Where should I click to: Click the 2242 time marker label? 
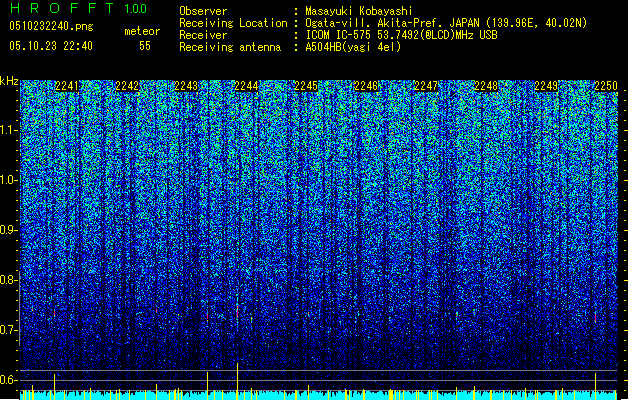click(x=127, y=86)
